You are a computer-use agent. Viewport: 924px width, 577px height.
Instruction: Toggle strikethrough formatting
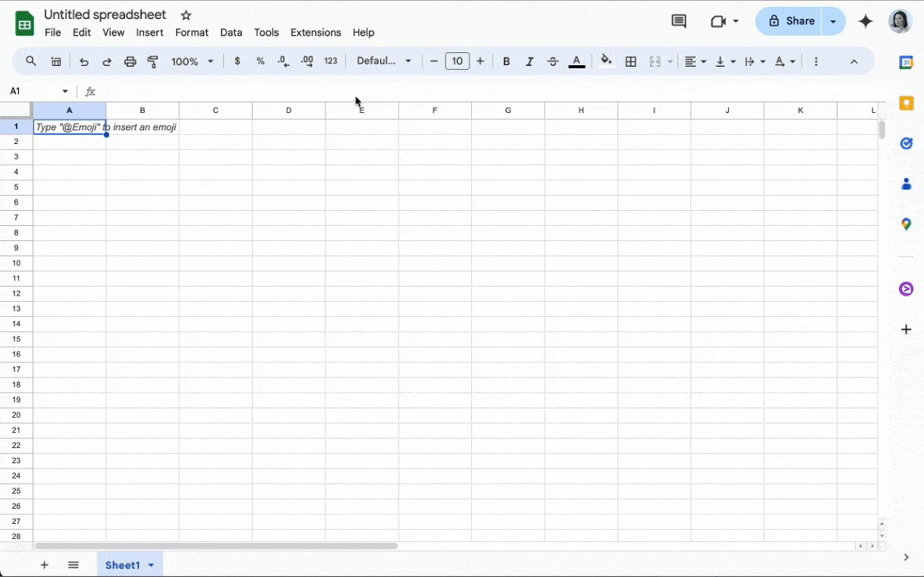click(553, 61)
